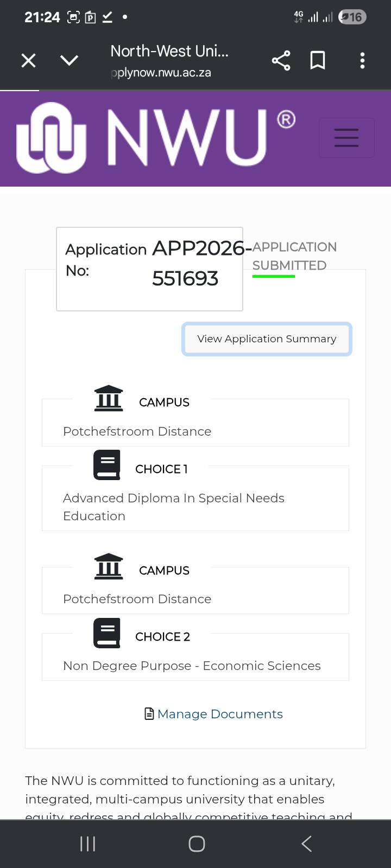Tap the share icon in browser bar

click(281, 60)
